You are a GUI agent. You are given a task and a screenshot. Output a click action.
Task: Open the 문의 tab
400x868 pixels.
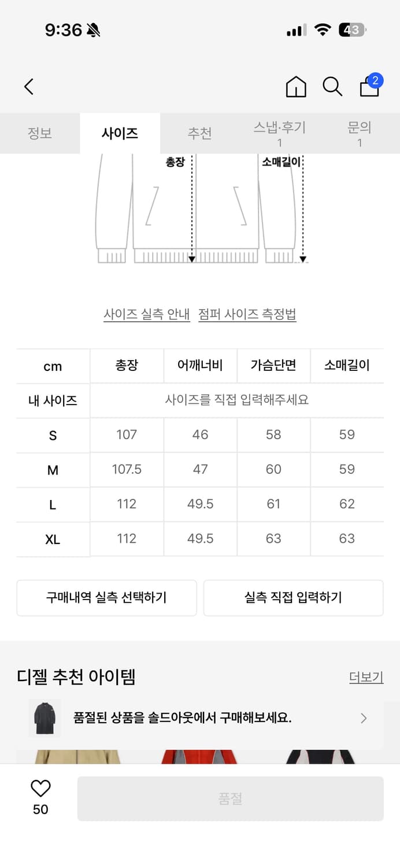tap(360, 133)
